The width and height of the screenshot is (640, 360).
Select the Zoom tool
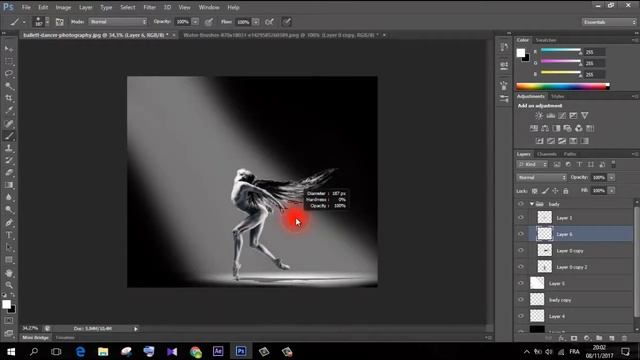pos(9,285)
